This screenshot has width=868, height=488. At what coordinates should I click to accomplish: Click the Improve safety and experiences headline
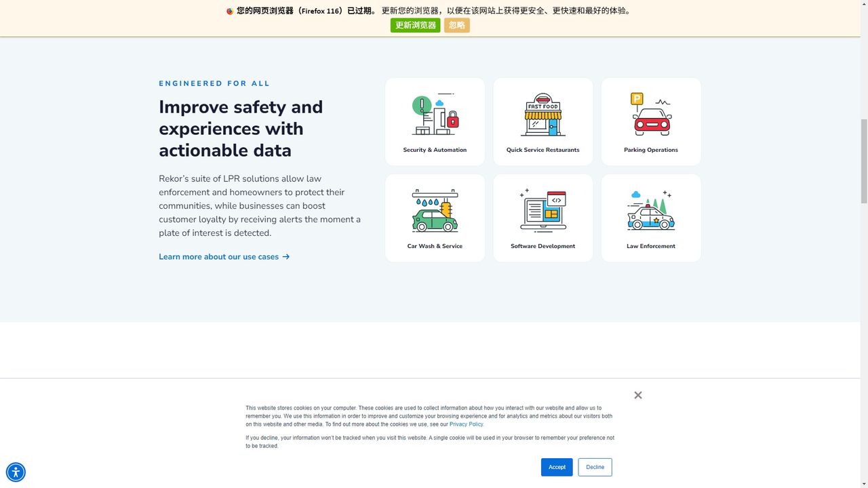(241, 129)
